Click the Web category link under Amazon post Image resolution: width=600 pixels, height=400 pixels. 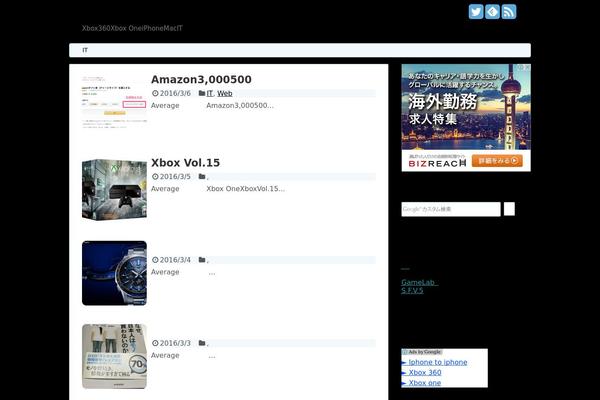(225, 93)
